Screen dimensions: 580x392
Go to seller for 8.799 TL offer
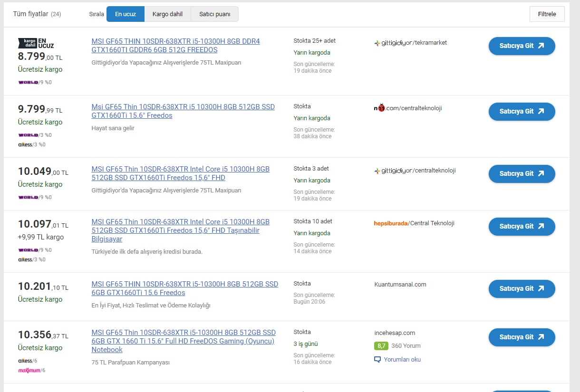[522, 46]
